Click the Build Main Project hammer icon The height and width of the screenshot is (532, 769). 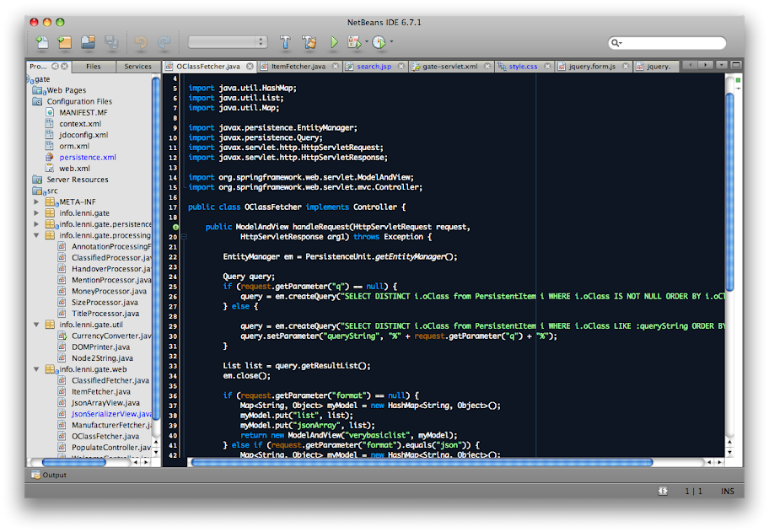[x=285, y=41]
